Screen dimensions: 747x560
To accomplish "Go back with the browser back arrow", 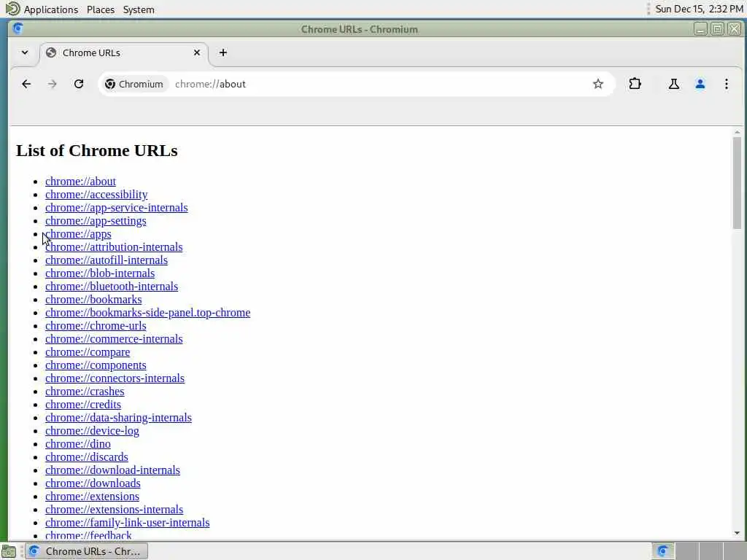I will (26, 85).
